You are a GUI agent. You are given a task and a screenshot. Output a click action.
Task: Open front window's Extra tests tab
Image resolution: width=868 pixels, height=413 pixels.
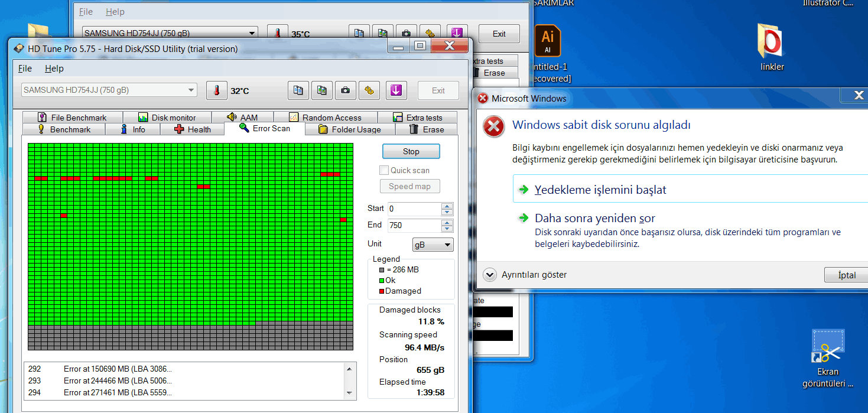pyautogui.click(x=417, y=118)
